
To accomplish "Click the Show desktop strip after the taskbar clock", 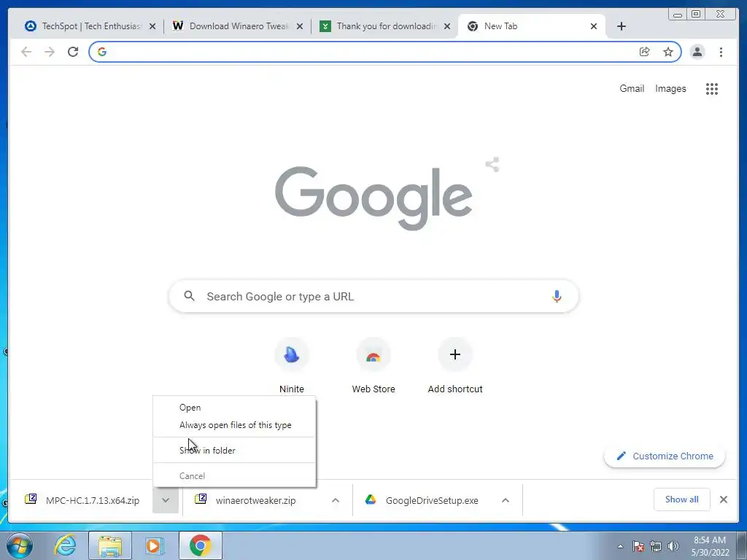I will coord(741,545).
